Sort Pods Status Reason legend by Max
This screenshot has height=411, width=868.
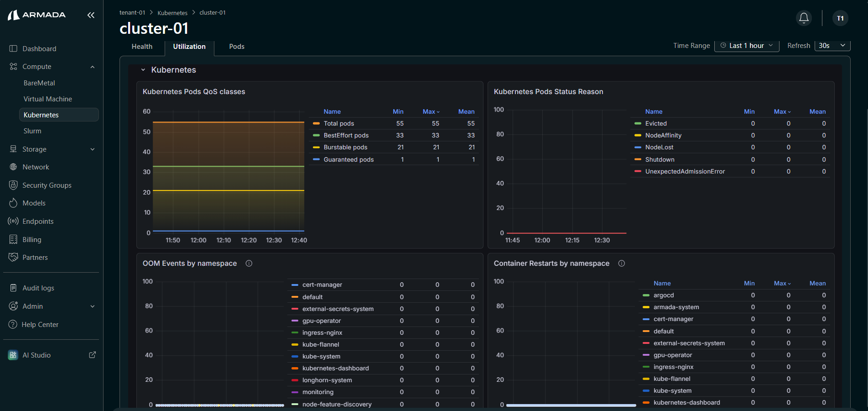click(x=782, y=112)
